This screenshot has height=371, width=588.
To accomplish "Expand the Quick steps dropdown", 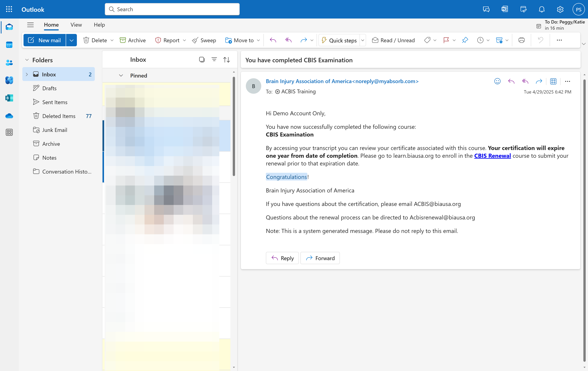I will pyautogui.click(x=363, y=40).
